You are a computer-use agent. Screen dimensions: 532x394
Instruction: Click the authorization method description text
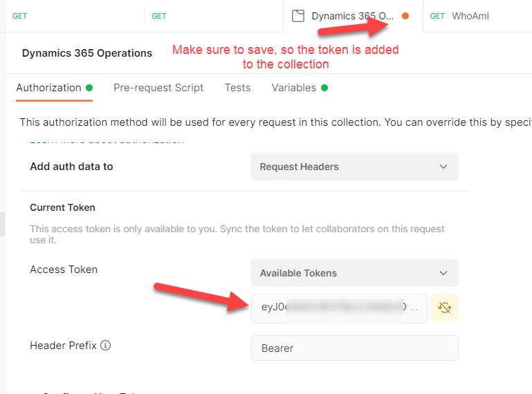tap(275, 122)
